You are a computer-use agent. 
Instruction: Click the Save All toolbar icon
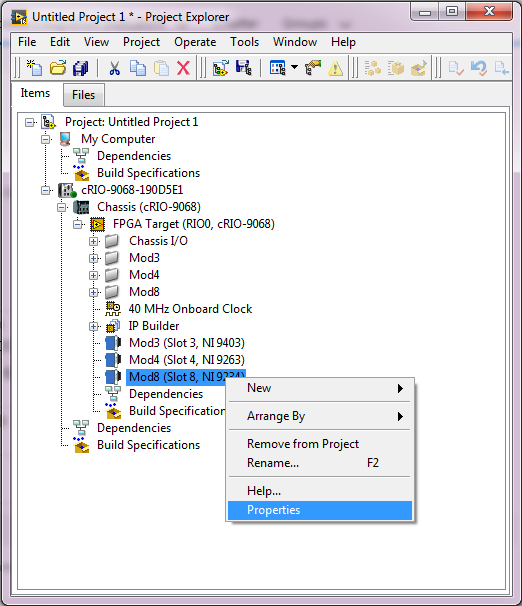coord(81,68)
